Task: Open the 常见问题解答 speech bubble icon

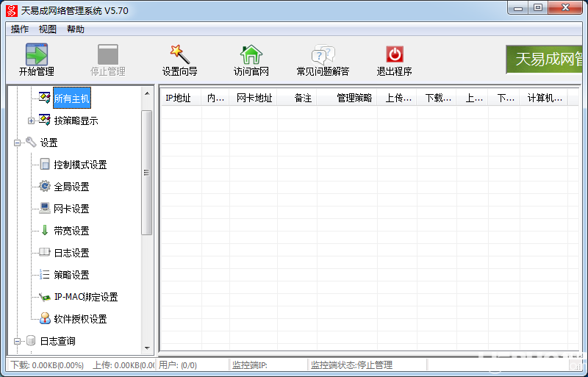Action: coord(323,54)
